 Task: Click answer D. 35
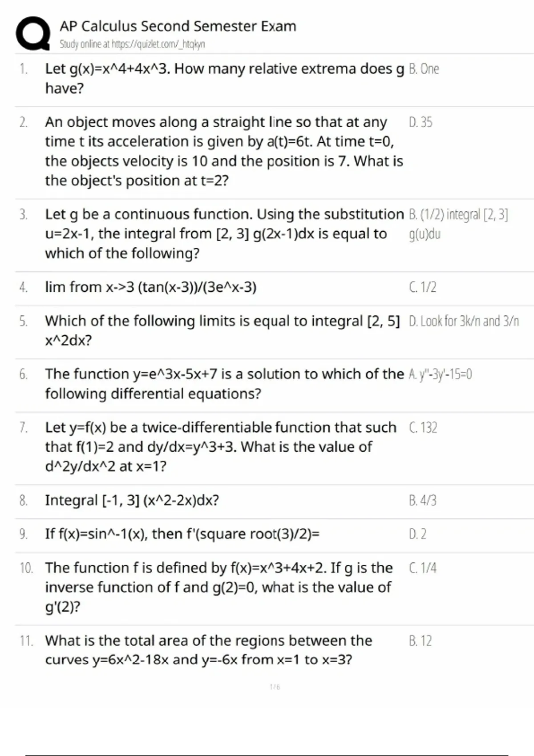click(421, 122)
